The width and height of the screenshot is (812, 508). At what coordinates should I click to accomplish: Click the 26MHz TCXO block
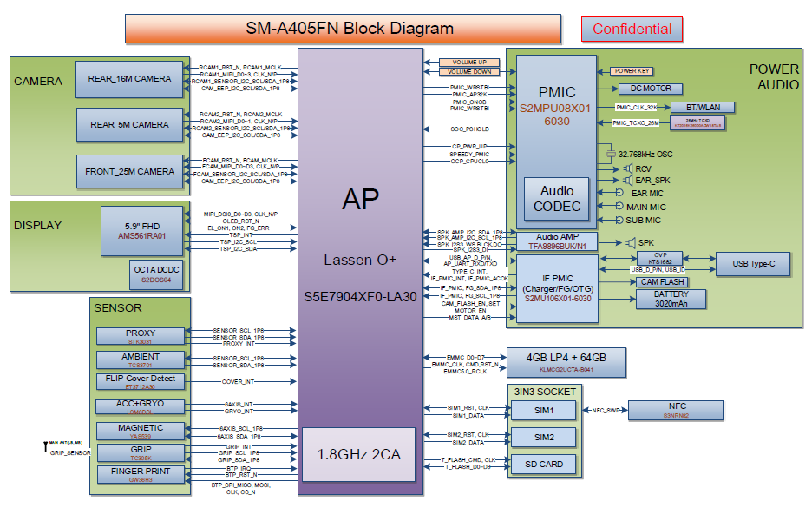tap(697, 122)
